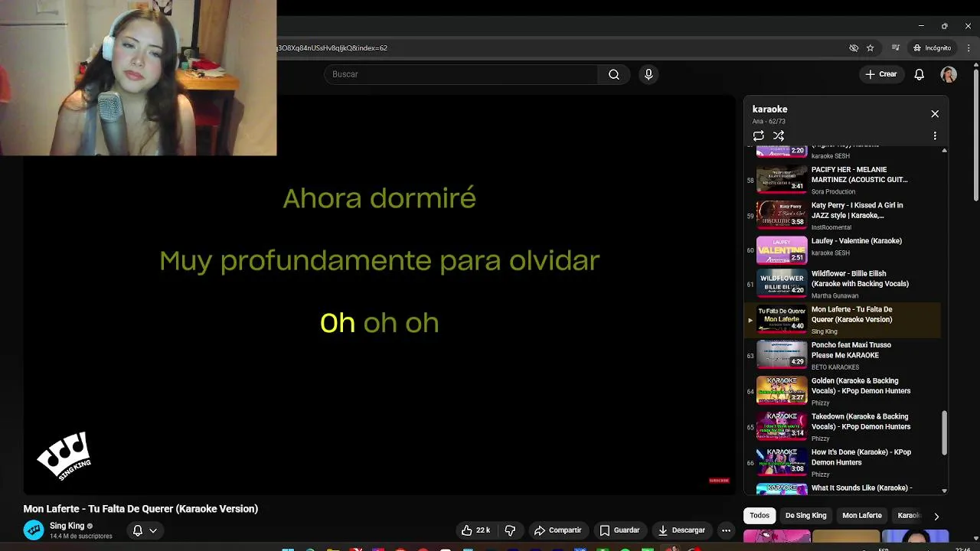980x551 pixels.
Task: Click the third-party cookies eye icon
Action: pos(854,47)
